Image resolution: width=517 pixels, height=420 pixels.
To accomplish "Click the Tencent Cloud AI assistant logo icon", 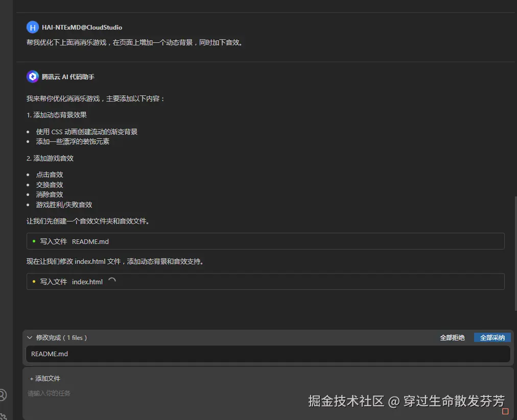I will 32,77.
